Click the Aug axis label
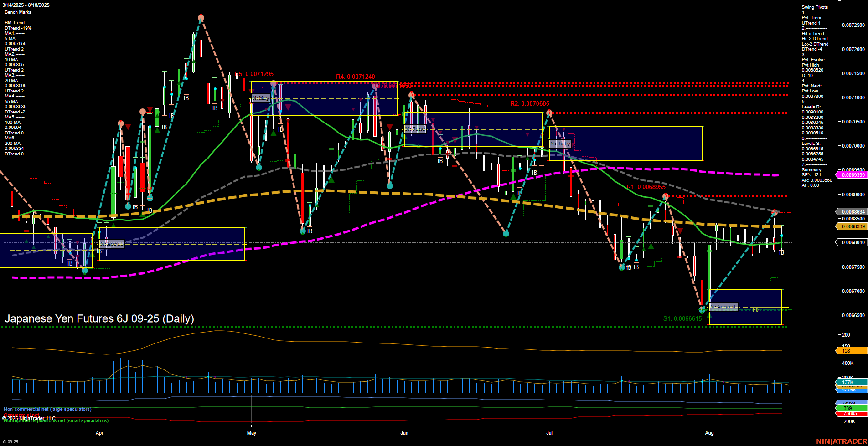The image size is (868, 446). tap(709, 433)
